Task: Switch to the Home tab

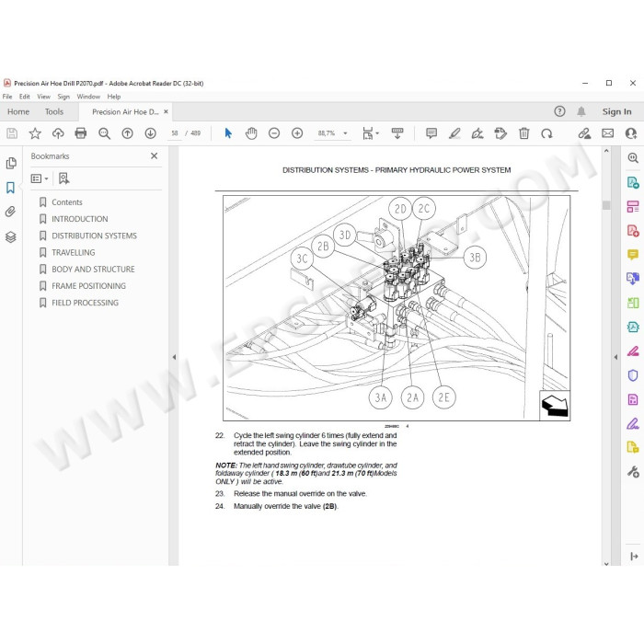Action: click(x=18, y=111)
